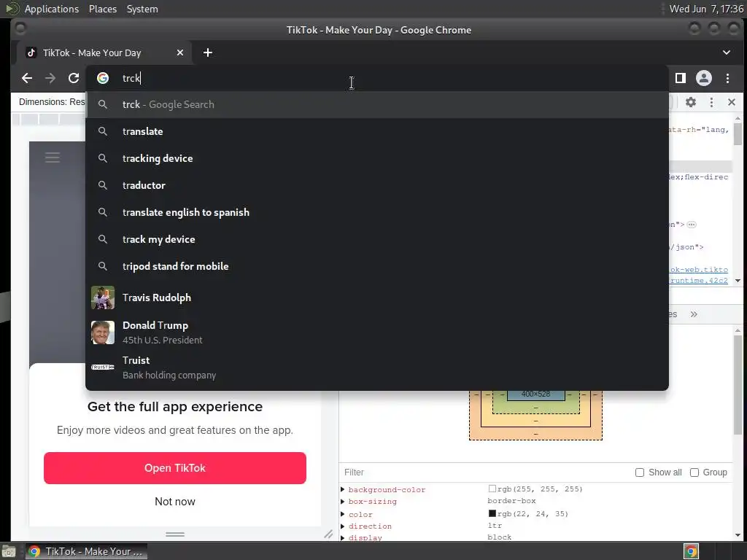Expand the collapsed ellipsis in Elements tree

click(x=692, y=225)
